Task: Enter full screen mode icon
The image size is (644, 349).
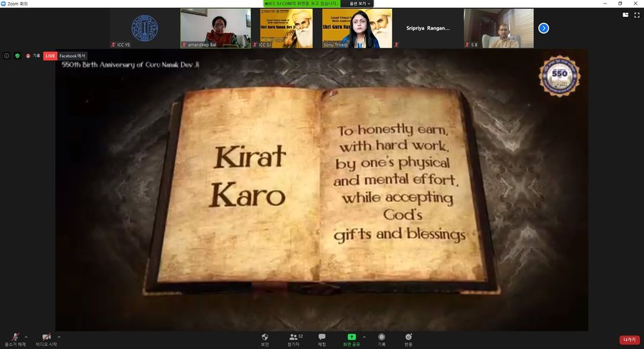Action: (637, 15)
